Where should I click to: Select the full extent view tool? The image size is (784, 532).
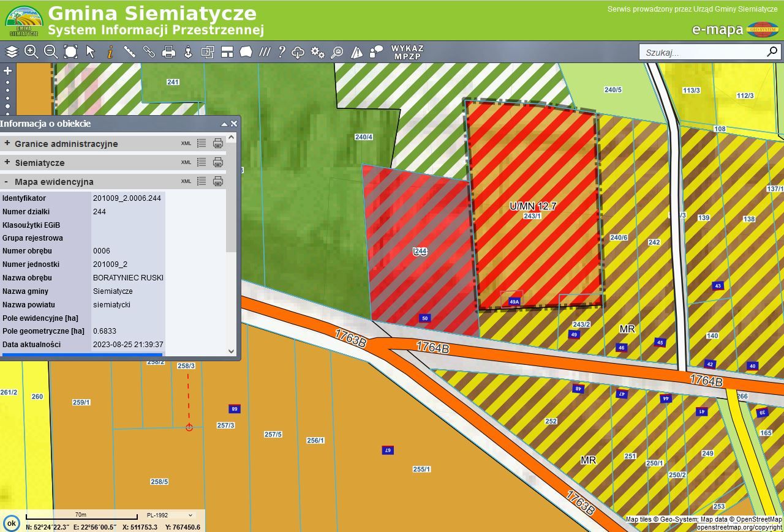(x=70, y=52)
